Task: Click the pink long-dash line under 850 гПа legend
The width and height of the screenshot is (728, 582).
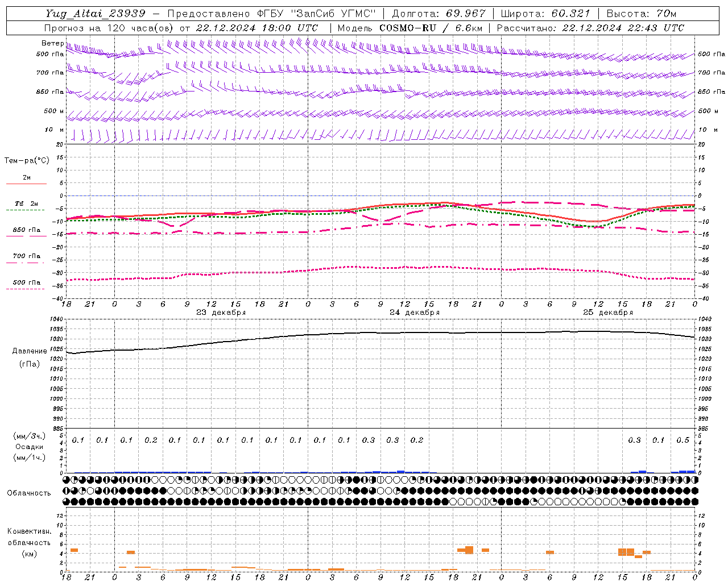Action: coord(26,236)
